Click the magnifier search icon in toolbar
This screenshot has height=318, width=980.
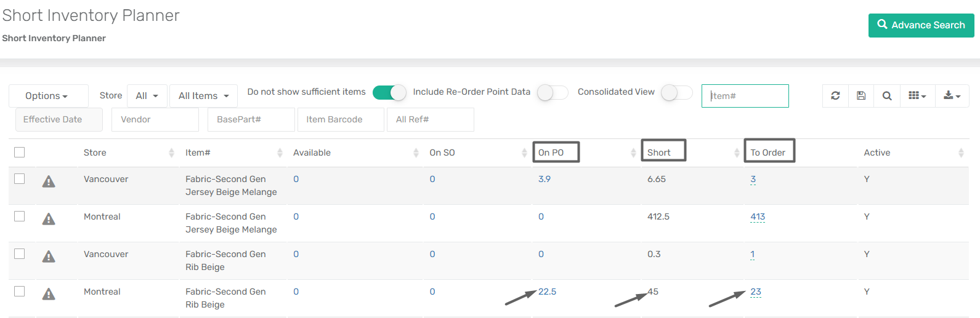tap(887, 95)
